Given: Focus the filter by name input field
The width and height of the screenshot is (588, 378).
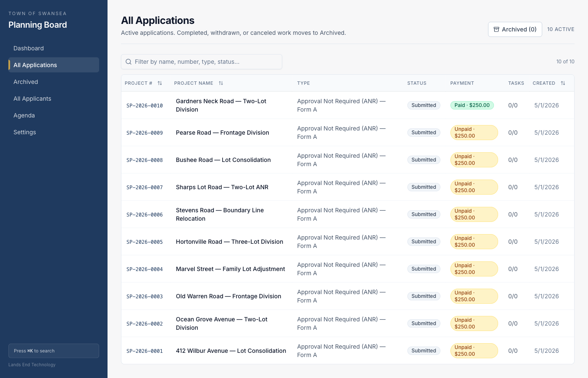Looking at the screenshot, I should [202, 62].
